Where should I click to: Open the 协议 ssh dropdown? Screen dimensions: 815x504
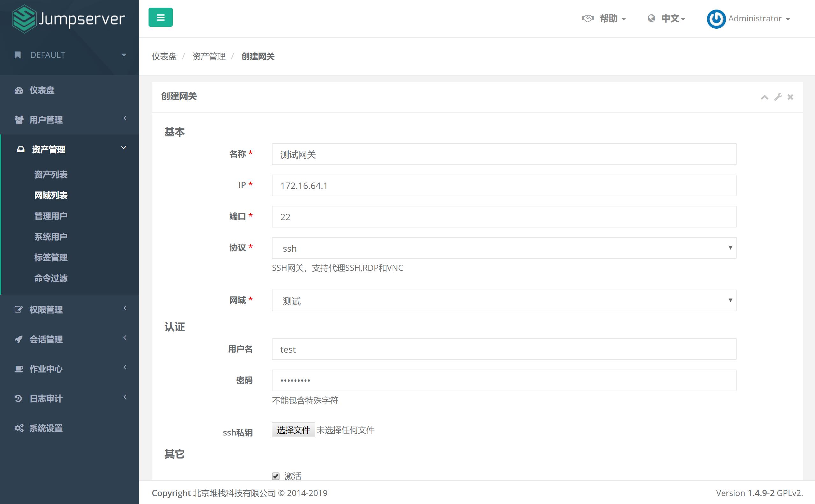coord(504,248)
